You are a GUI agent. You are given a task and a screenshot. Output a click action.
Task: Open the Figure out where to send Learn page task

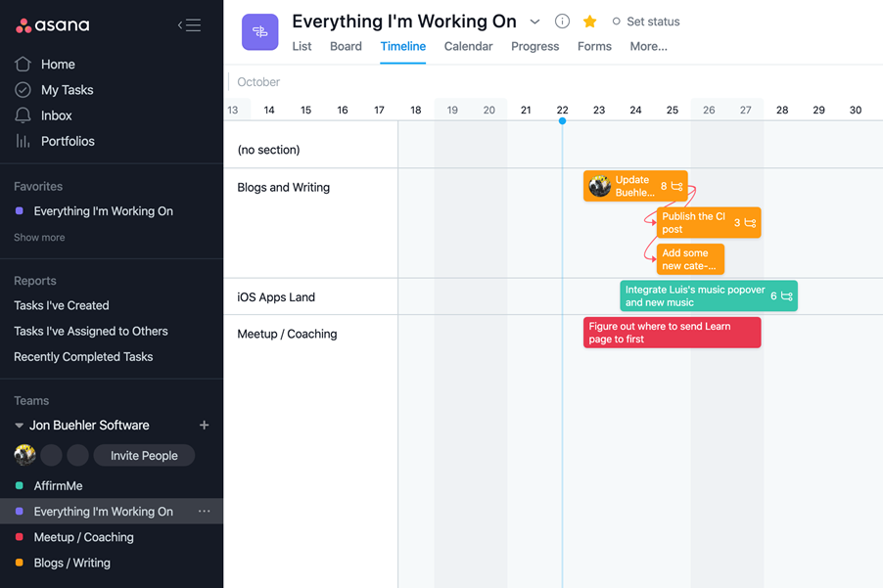tap(672, 333)
